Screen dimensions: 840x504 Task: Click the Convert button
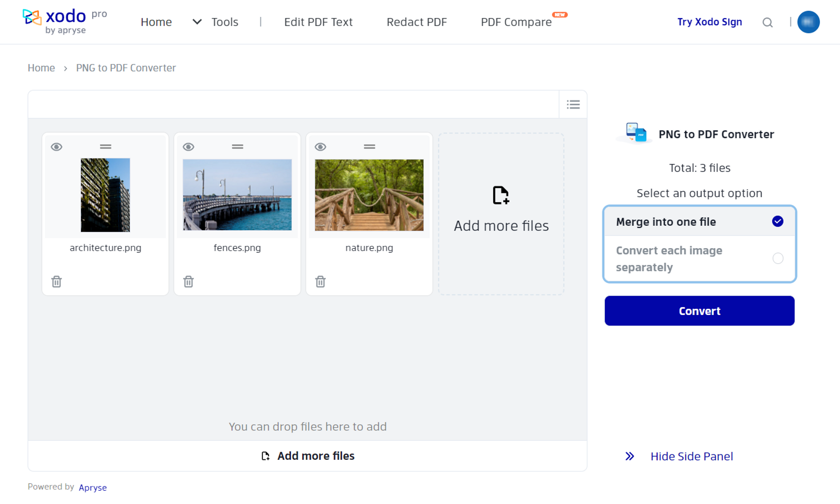coord(699,311)
